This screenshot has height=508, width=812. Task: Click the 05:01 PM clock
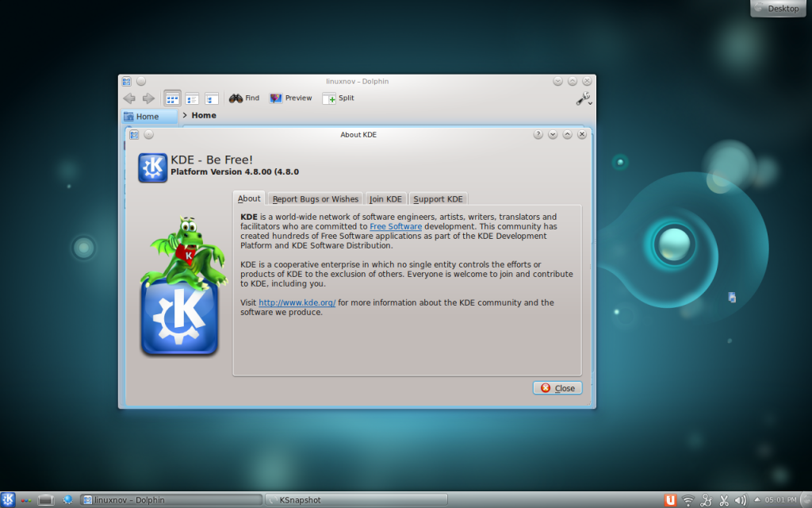(x=781, y=500)
